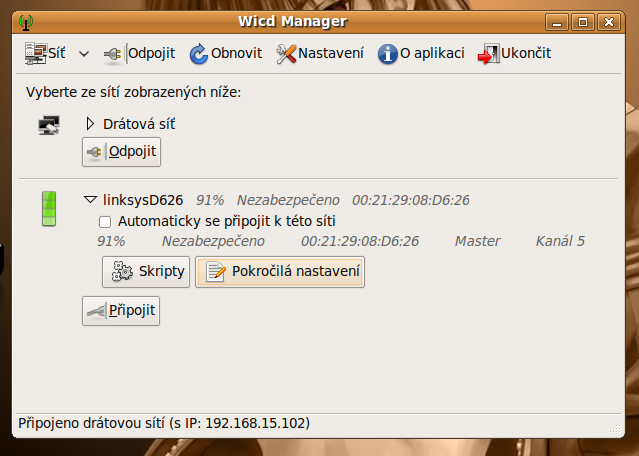The image size is (639, 456).
Task: Click the heading Vyberte ze sítí zobrazených níže
Action: tap(134, 93)
